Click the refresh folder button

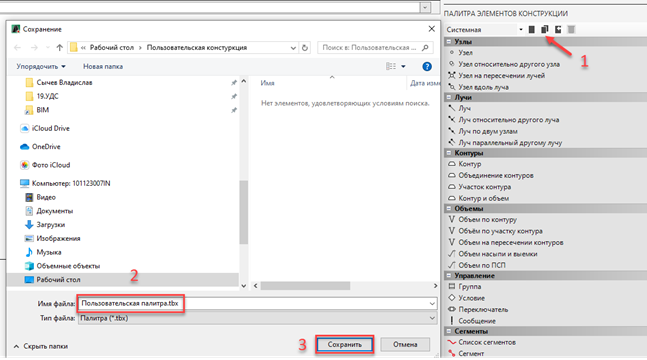(305, 48)
